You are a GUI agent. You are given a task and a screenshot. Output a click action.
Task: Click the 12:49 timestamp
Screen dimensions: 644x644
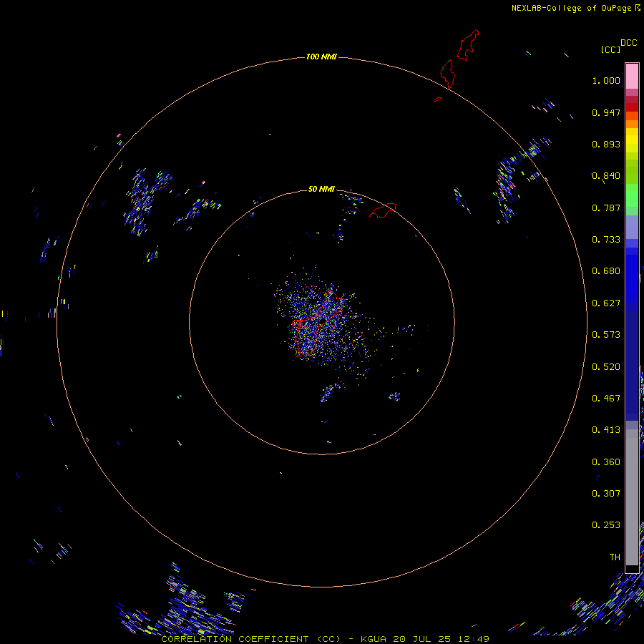(x=472, y=639)
